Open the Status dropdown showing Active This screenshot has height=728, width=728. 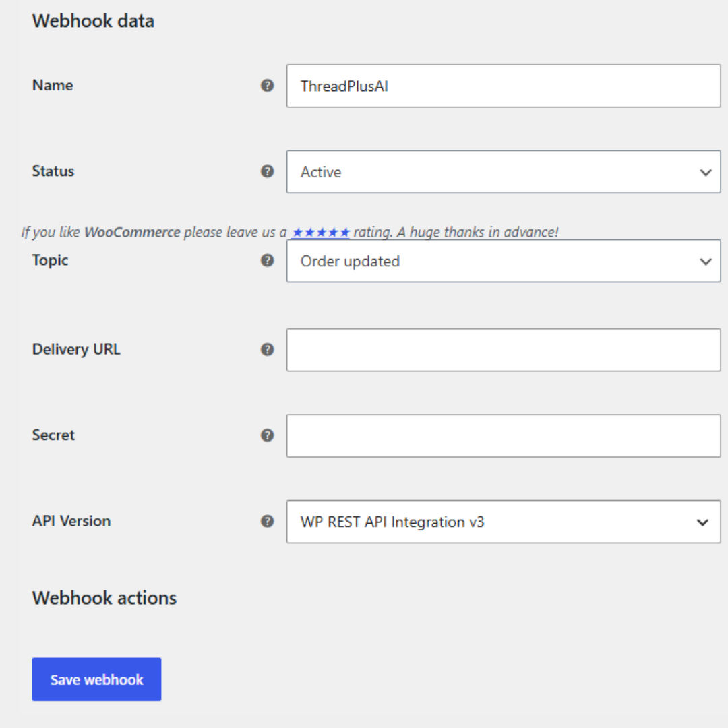point(504,172)
